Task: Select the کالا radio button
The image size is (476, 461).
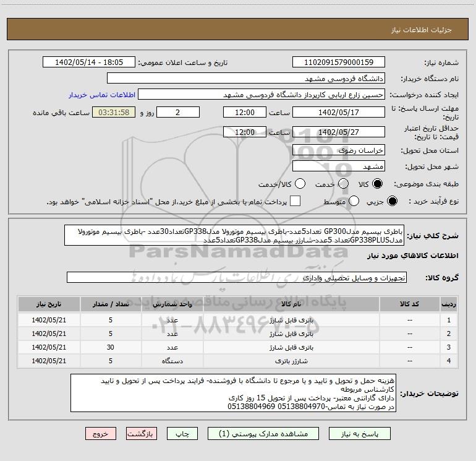Action: tap(377, 184)
